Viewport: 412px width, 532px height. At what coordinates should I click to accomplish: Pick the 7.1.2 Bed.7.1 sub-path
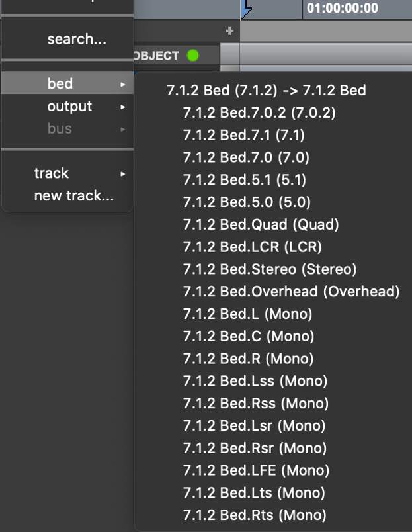(x=243, y=136)
